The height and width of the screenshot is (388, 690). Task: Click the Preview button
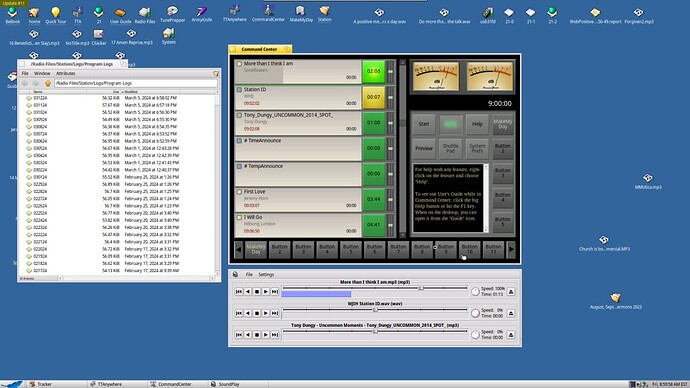click(424, 149)
